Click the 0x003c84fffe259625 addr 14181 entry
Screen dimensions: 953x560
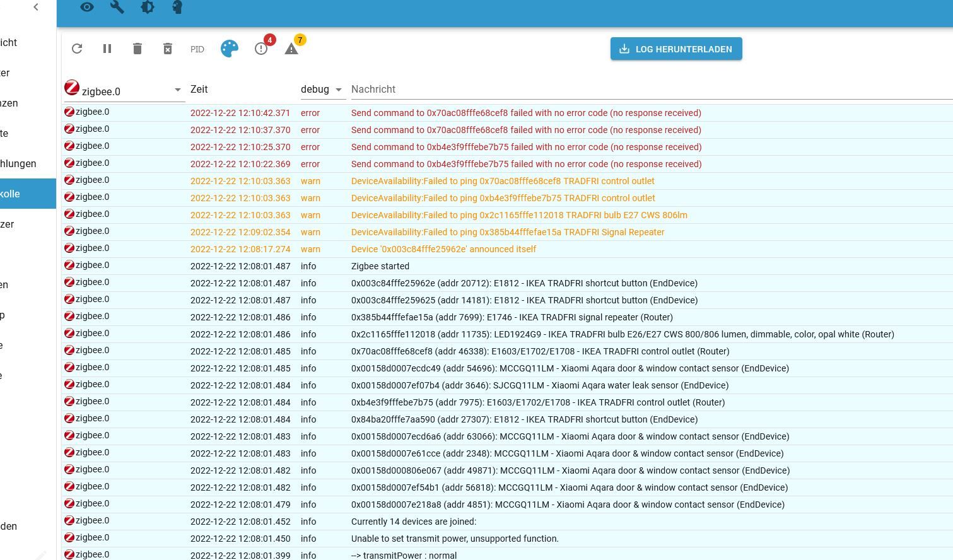(x=524, y=300)
